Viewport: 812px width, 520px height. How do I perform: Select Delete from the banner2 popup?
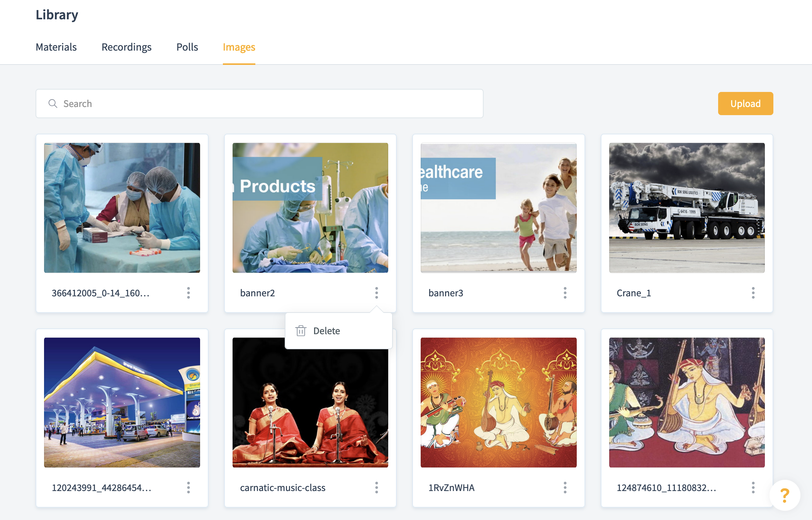coord(326,331)
